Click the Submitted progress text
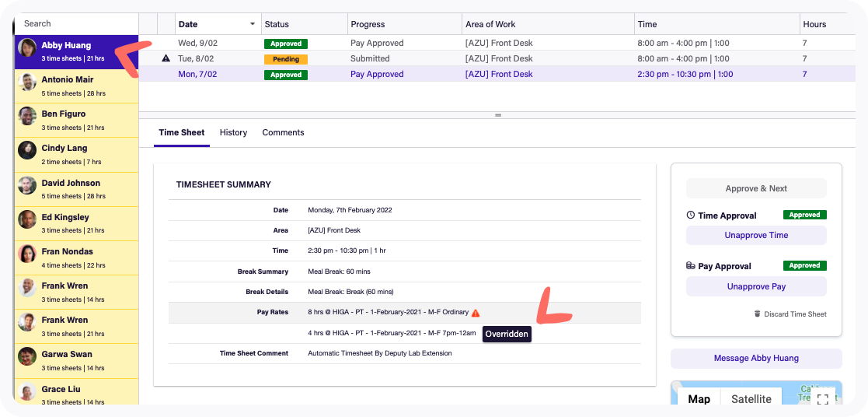This screenshot has width=868, height=417. tap(370, 58)
